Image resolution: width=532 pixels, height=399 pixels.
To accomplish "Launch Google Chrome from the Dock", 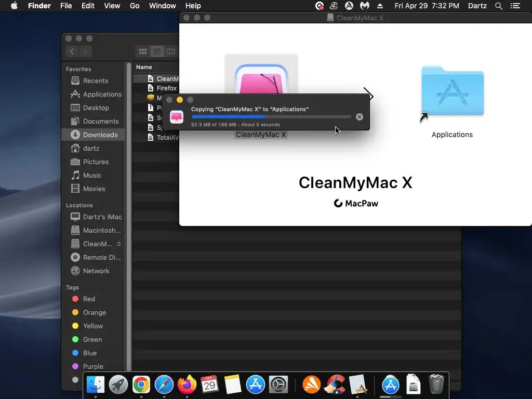I will [x=141, y=384].
